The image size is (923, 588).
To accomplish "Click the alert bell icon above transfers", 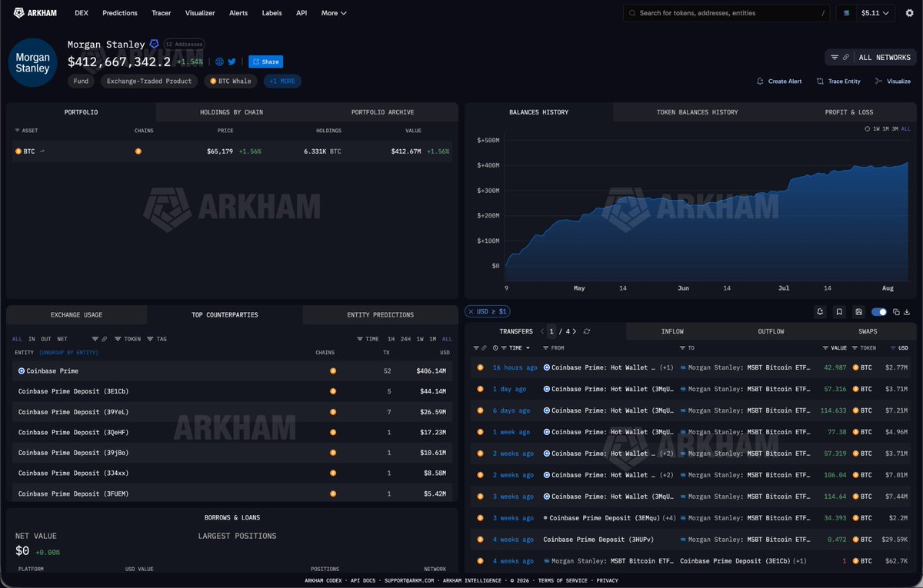I will [x=821, y=311].
